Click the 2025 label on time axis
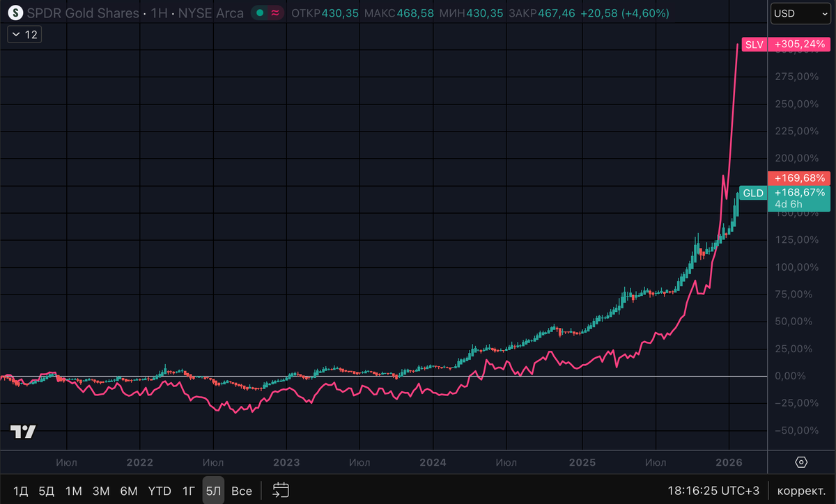This screenshot has width=836, height=504. (582, 462)
